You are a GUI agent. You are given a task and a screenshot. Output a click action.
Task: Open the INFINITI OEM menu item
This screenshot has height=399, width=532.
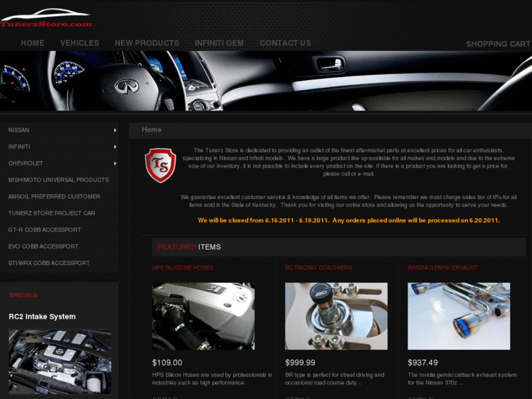coord(220,43)
